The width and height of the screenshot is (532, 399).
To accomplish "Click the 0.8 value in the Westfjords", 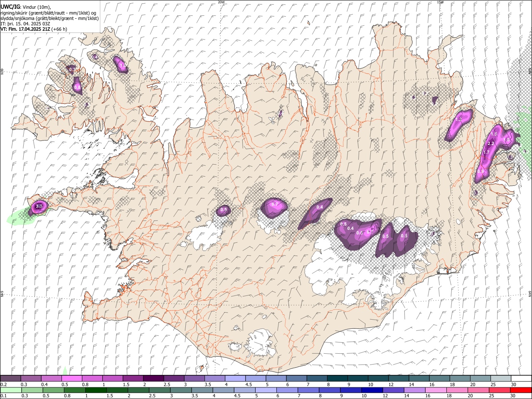I will click(x=77, y=88).
